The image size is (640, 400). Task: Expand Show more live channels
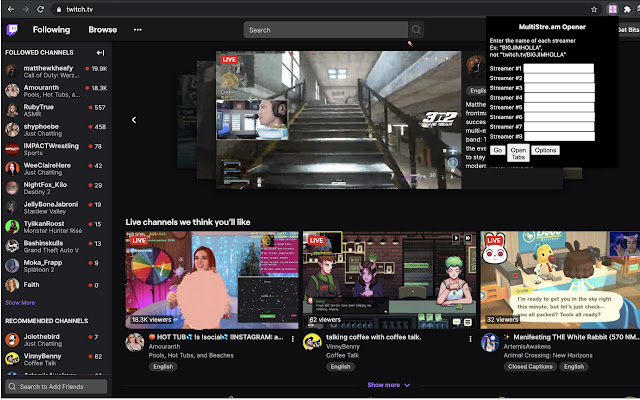tap(388, 385)
